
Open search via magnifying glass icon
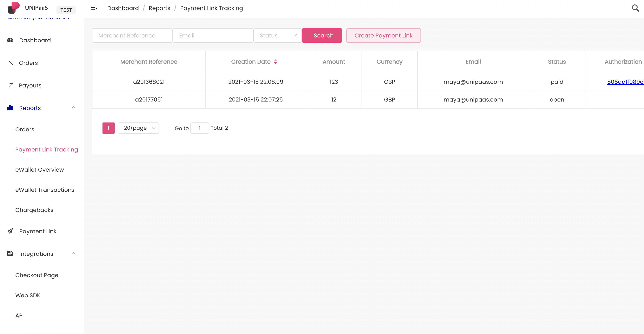tap(635, 8)
